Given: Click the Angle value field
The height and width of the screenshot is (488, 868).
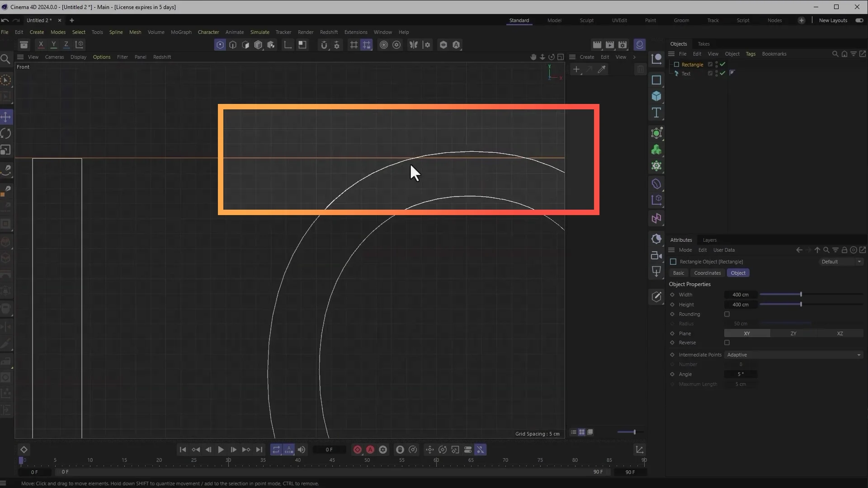Looking at the screenshot, I should coord(741,374).
